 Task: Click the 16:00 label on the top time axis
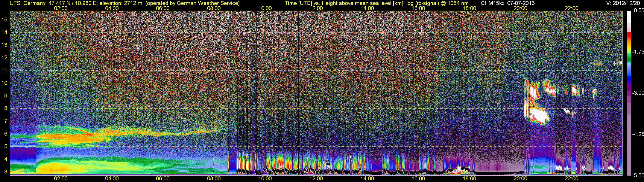(418, 8)
